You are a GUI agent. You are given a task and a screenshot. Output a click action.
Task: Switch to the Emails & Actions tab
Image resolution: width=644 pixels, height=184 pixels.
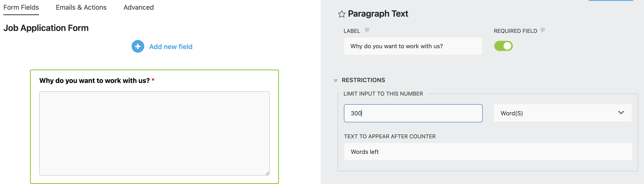pos(81,7)
